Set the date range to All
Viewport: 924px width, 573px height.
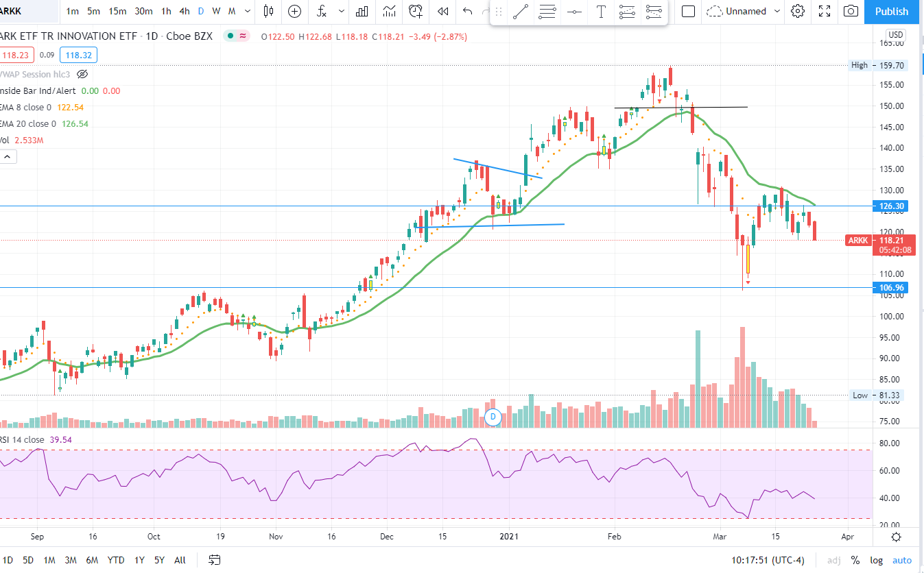(x=180, y=560)
